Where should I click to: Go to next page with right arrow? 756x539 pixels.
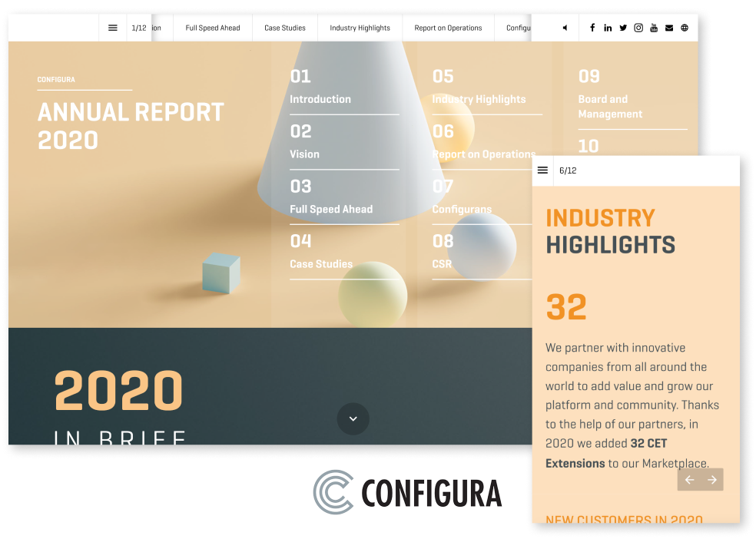coord(712,480)
